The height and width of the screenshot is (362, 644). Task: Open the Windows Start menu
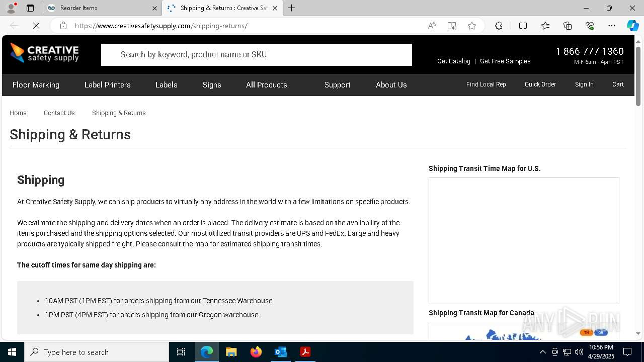point(12,352)
